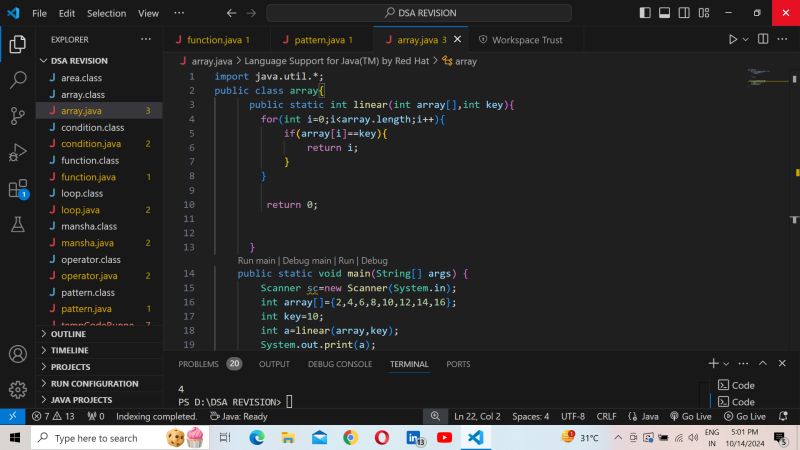The height and width of the screenshot is (450, 800).
Task: Maximize the panel size chevron
Action: pyautogui.click(x=763, y=363)
